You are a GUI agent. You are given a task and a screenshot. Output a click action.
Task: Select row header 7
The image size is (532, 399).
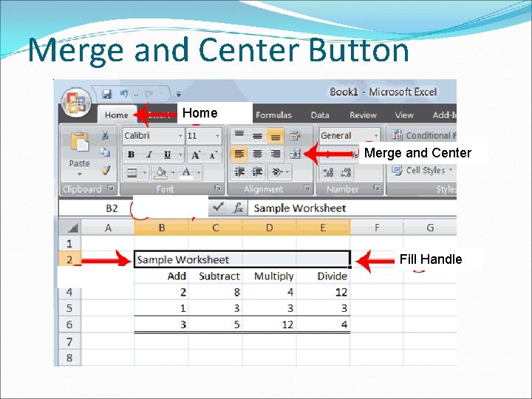[x=69, y=341]
